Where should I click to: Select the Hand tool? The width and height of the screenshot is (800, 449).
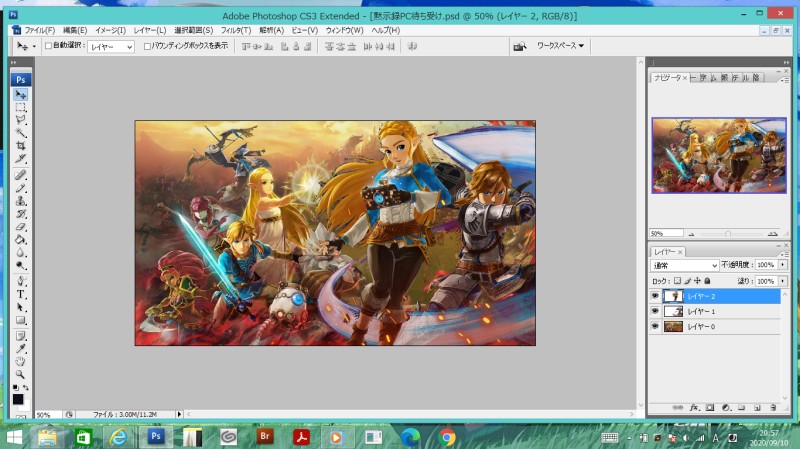(20, 360)
